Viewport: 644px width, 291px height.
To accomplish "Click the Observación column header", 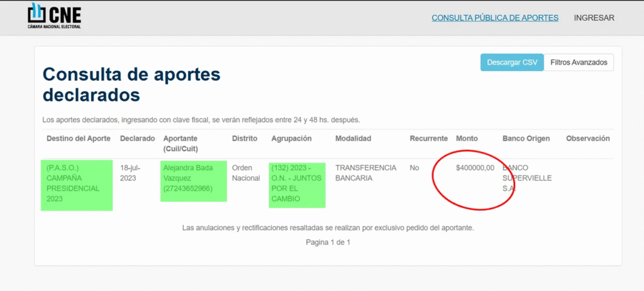I will pyautogui.click(x=587, y=139).
